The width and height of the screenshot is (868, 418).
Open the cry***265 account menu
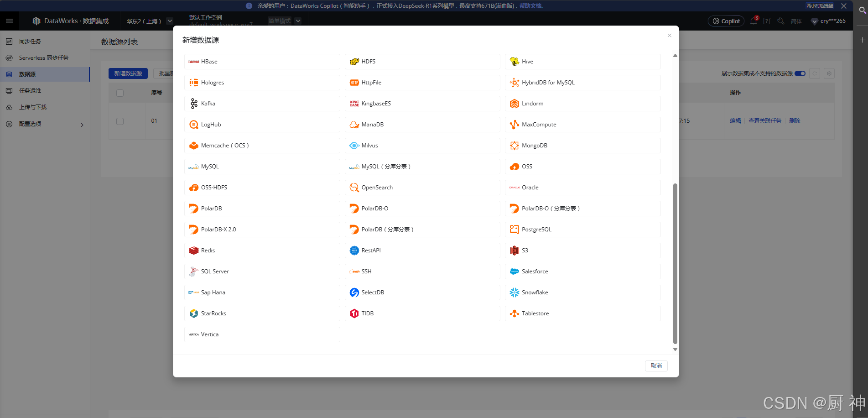point(828,21)
